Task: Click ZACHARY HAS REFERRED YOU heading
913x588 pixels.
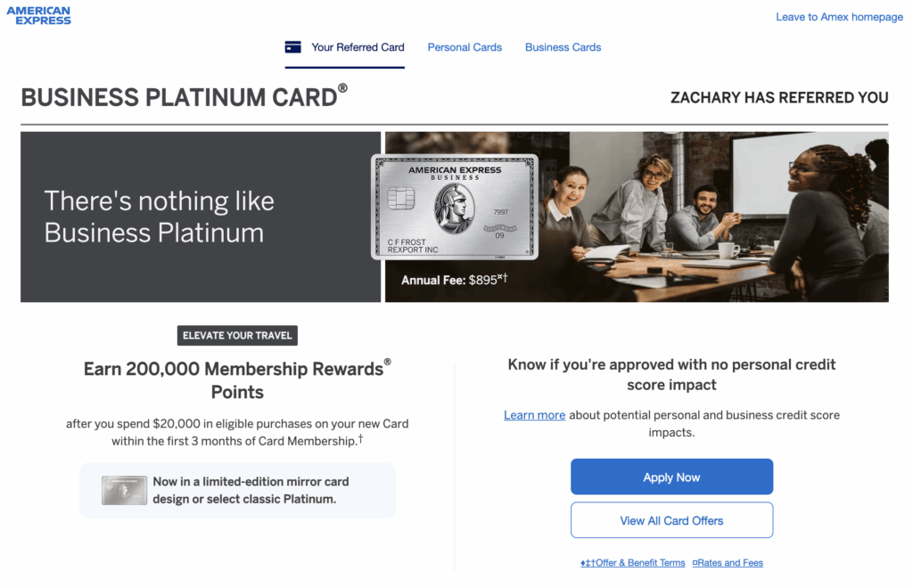Action: [x=779, y=97]
